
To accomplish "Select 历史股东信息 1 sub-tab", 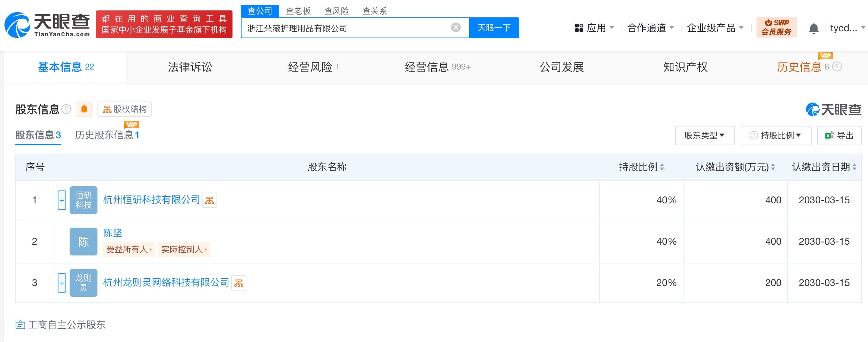I will pyautogui.click(x=107, y=135).
